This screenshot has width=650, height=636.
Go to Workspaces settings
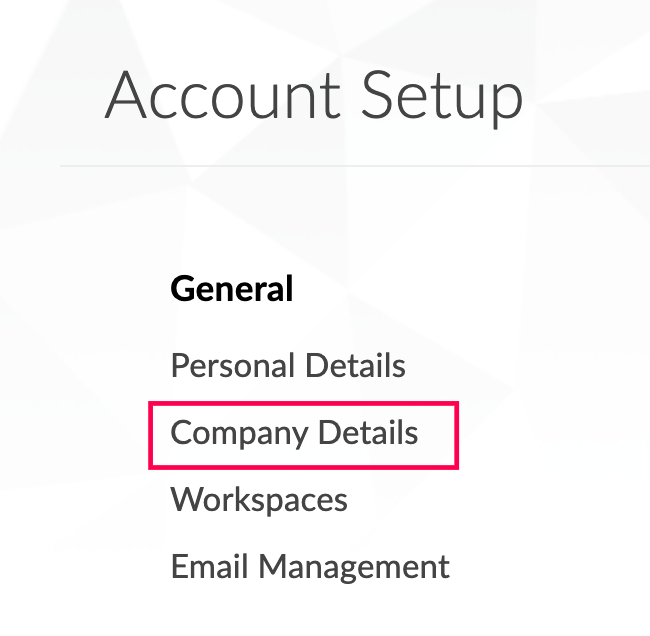[x=259, y=500]
